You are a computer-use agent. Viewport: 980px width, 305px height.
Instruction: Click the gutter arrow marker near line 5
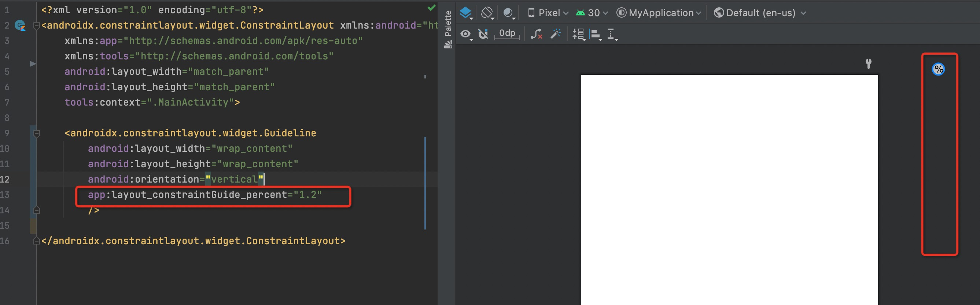point(33,63)
